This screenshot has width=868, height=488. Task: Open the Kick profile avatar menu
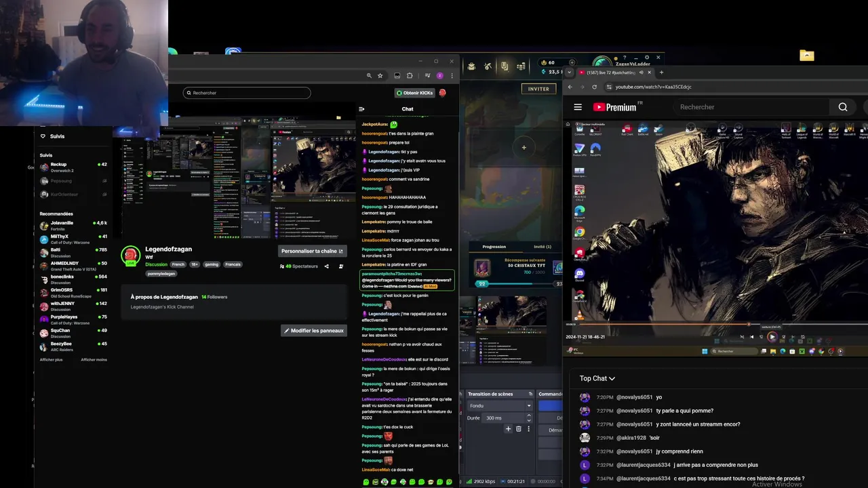pyautogui.click(x=443, y=93)
